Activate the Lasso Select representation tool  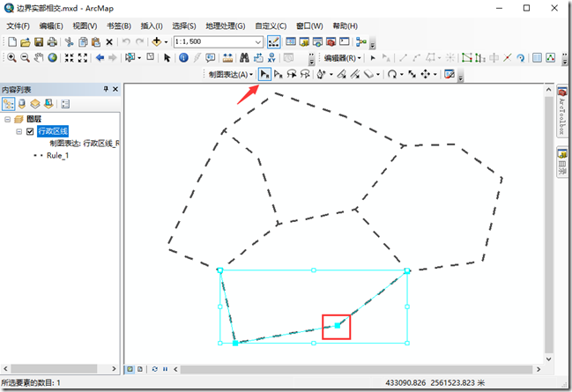pos(292,74)
